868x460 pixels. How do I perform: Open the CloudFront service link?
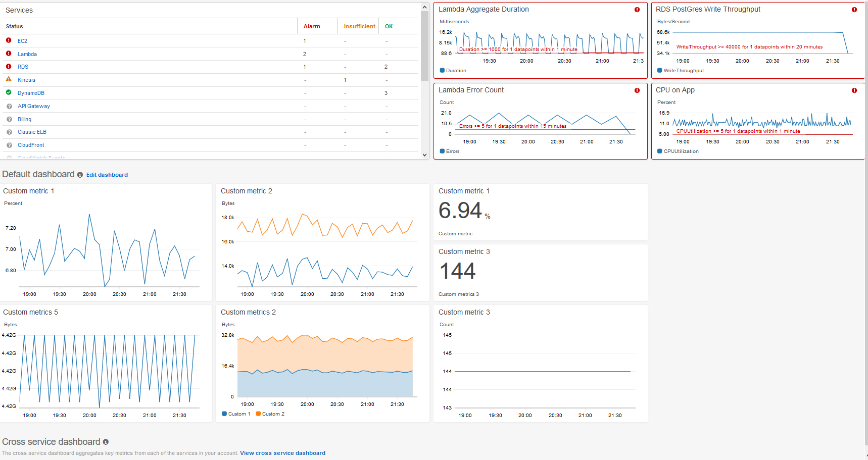coord(31,145)
